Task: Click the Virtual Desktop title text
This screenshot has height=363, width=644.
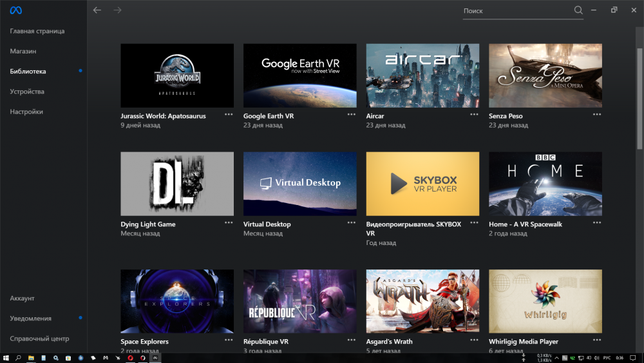Action: [267, 224]
